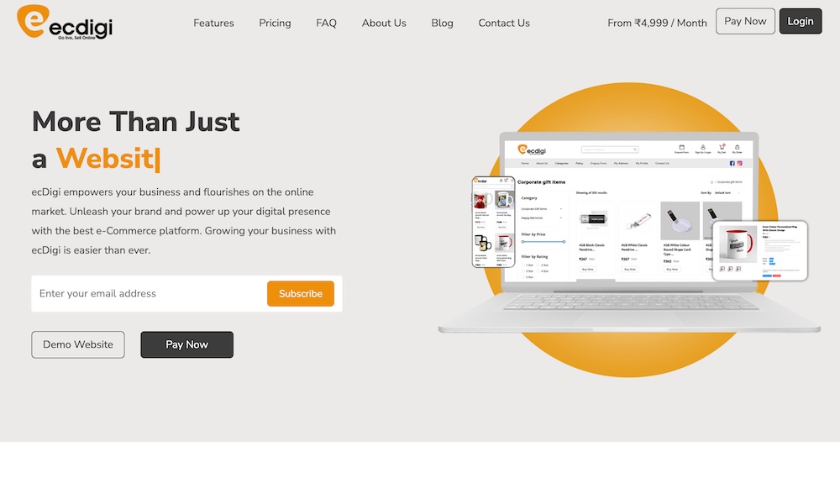Click the ecdigi logo in the page header

pyautogui.click(x=64, y=23)
